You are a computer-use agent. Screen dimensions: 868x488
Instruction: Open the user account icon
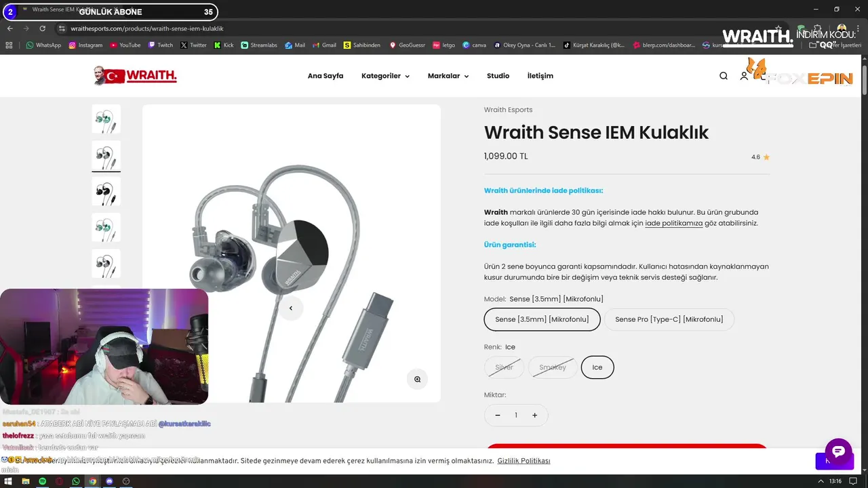point(744,76)
